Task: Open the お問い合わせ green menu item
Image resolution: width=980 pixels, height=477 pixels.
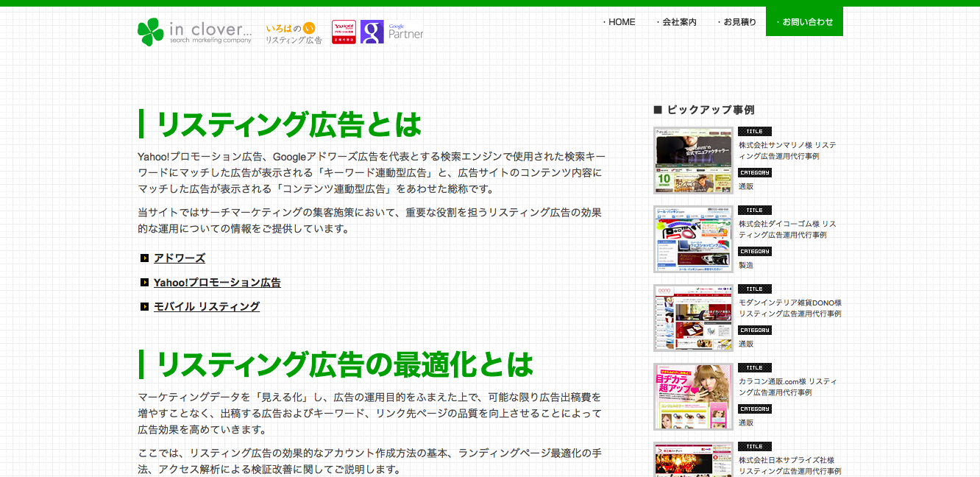Action: pyautogui.click(x=804, y=22)
